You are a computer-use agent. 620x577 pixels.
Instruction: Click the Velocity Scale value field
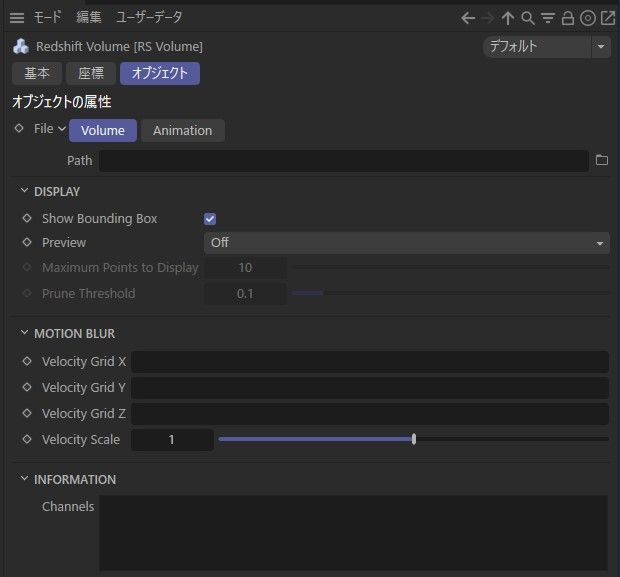point(172,440)
